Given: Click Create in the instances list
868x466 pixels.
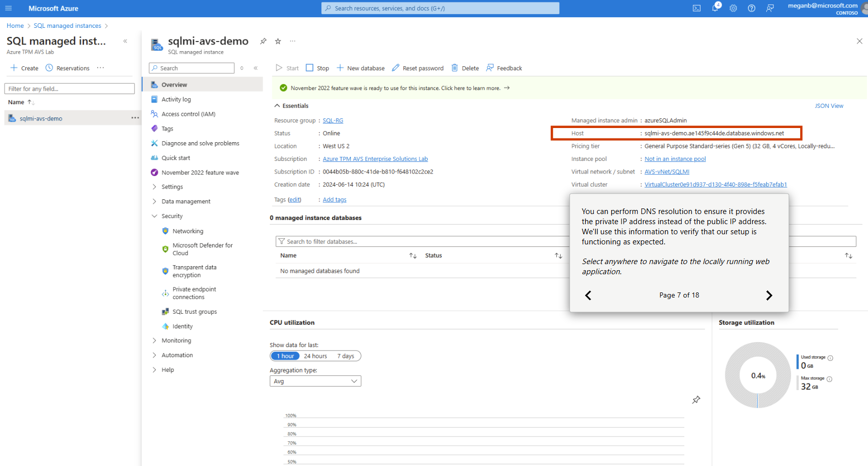Looking at the screenshot, I should coord(24,68).
